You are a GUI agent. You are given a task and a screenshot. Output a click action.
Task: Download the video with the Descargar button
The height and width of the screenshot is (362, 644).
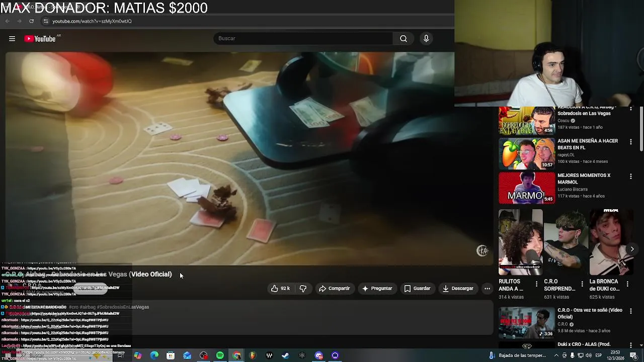pyautogui.click(x=458, y=289)
